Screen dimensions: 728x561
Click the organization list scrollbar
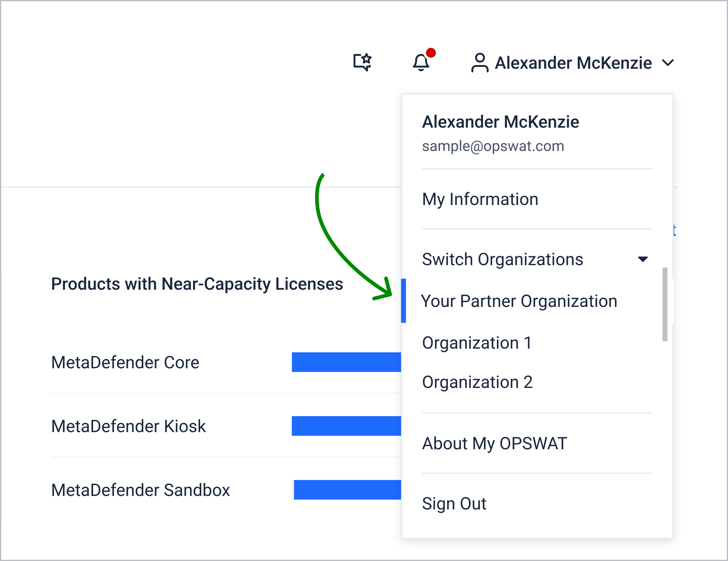(x=665, y=304)
